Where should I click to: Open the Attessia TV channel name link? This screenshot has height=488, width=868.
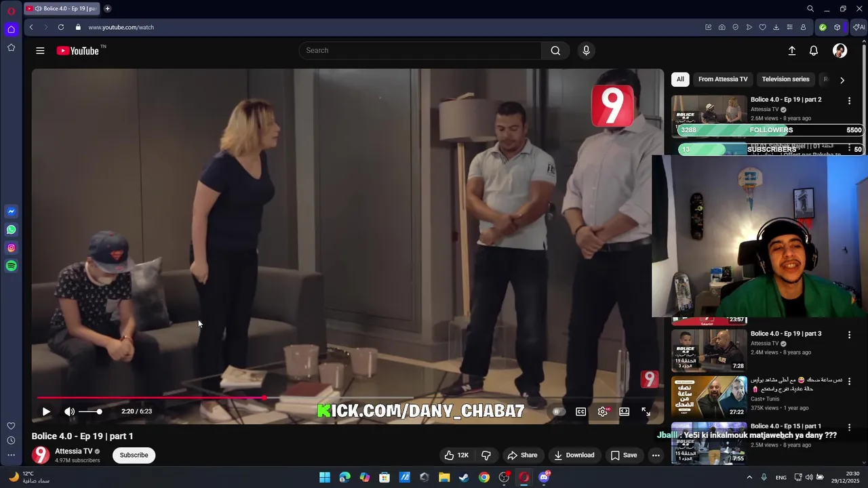74,451
